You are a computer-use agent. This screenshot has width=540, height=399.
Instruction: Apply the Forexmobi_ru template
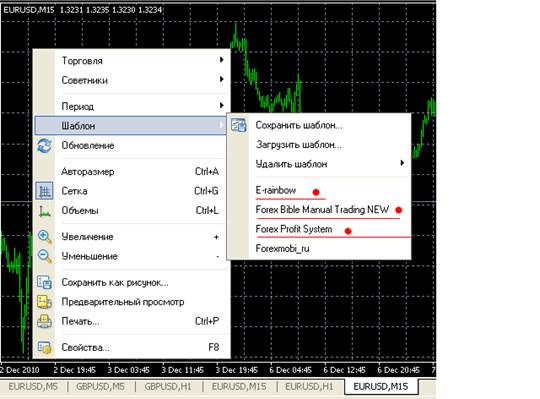[319, 249]
